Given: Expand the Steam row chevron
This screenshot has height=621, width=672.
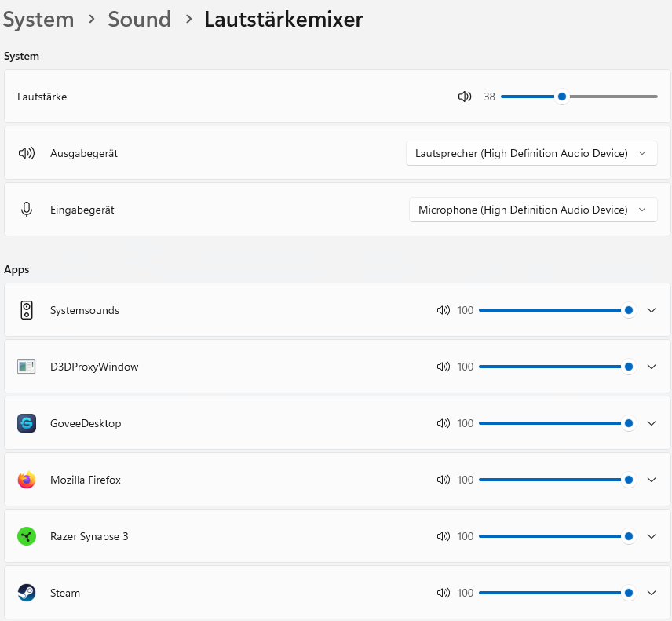Looking at the screenshot, I should click(651, 593).
